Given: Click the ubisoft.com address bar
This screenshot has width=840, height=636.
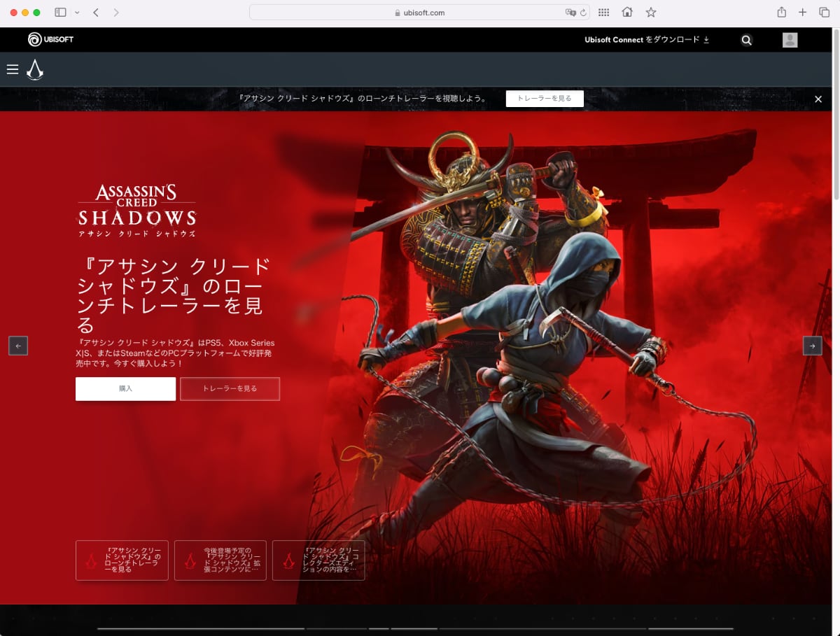Looking at the screenshot, I should point(419,12).
